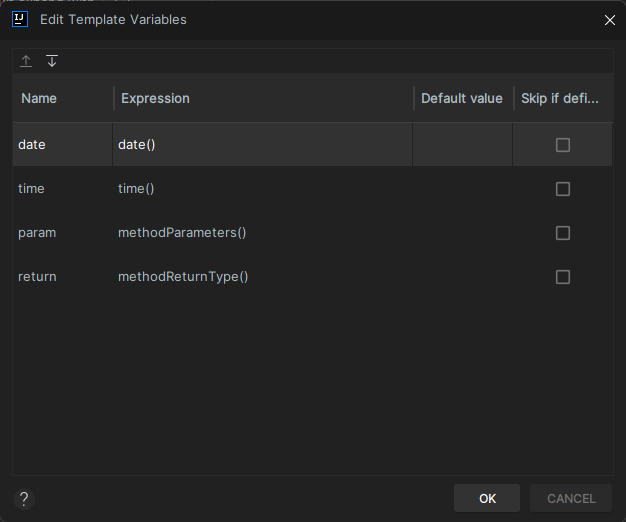This screenshot has width=626, height=522.
Task: Select the Expression column header
Action: point(264,98)
